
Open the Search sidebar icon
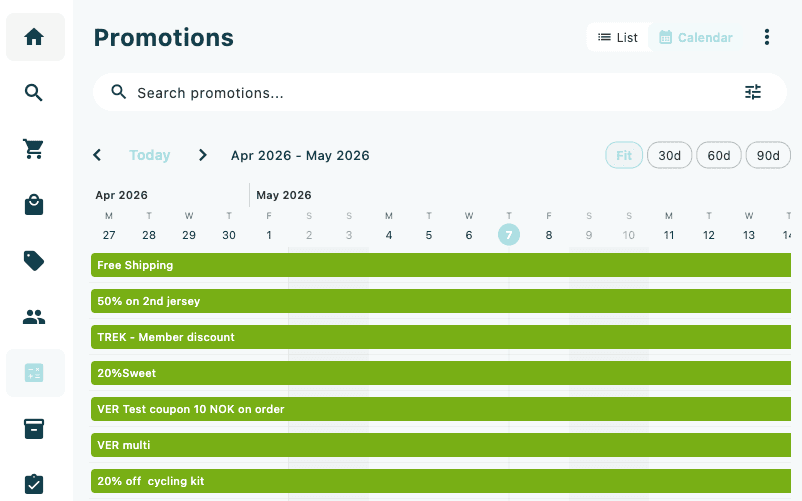point(34,93)
